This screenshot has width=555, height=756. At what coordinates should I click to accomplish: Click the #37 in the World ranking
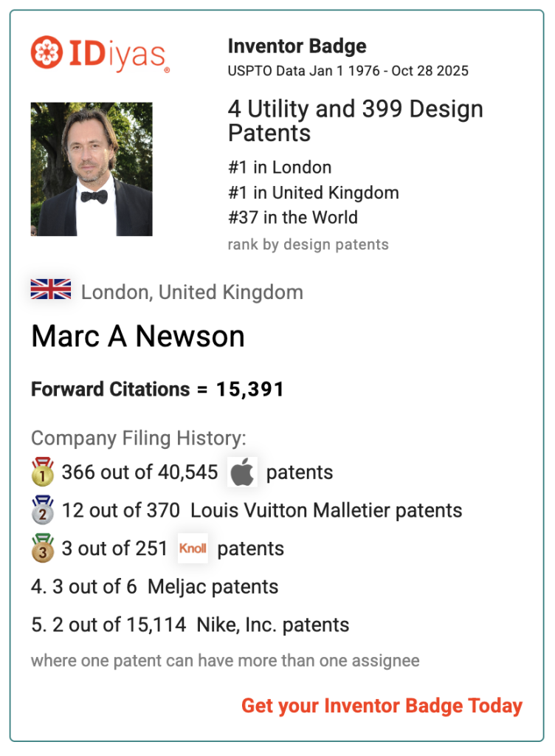click(x=293, y=218)
